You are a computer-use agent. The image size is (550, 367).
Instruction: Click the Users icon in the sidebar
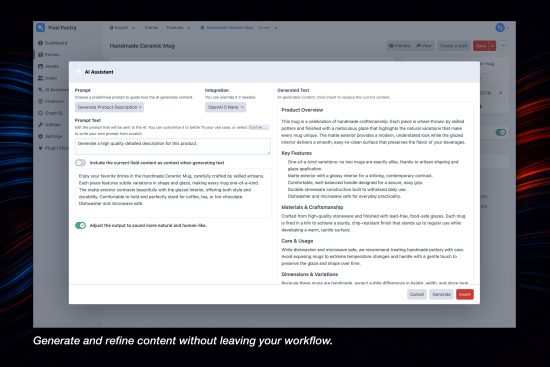pyautogui.click(x=40, y=78)
